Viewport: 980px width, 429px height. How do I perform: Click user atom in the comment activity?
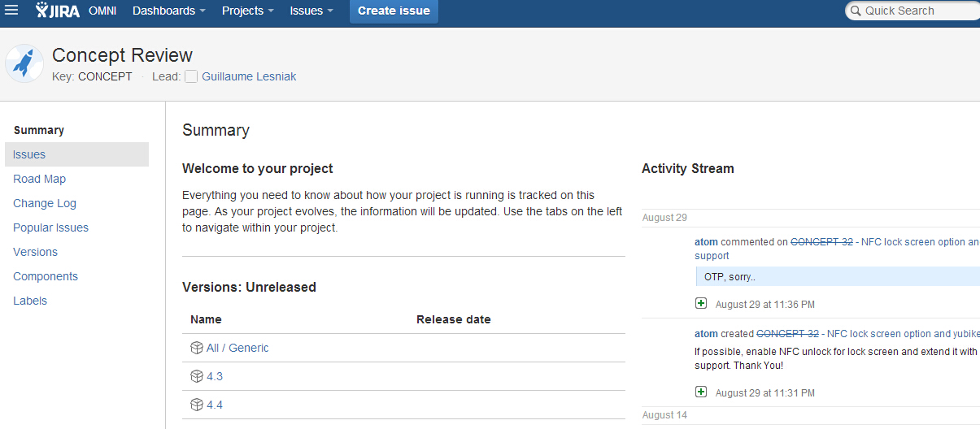tap(706, 242)
